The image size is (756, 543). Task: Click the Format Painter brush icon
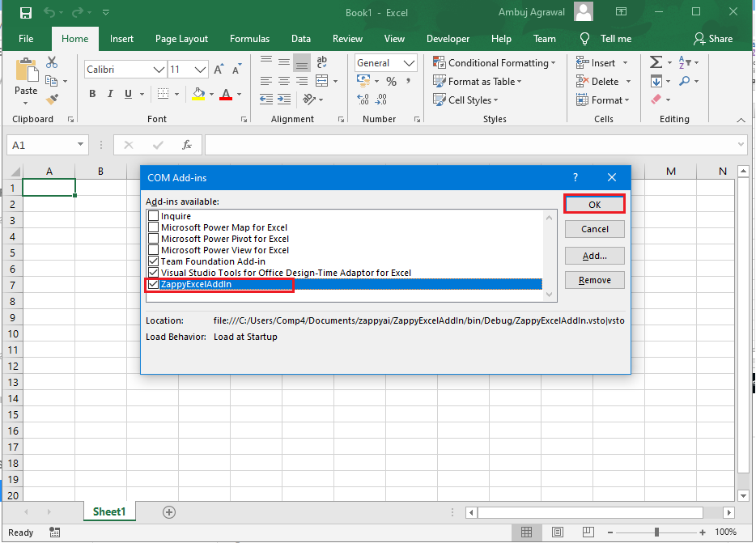[x=53, y=99]
